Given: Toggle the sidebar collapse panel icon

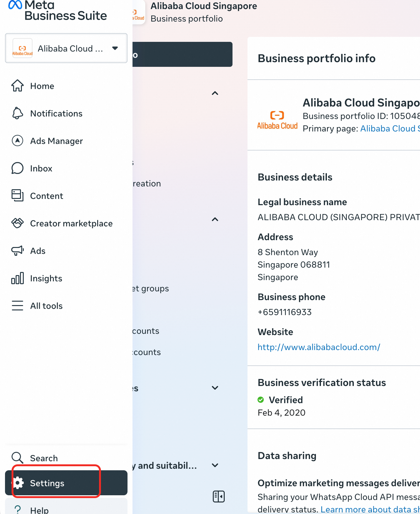Looking at the screenshot, I should (x=218, y=496).
